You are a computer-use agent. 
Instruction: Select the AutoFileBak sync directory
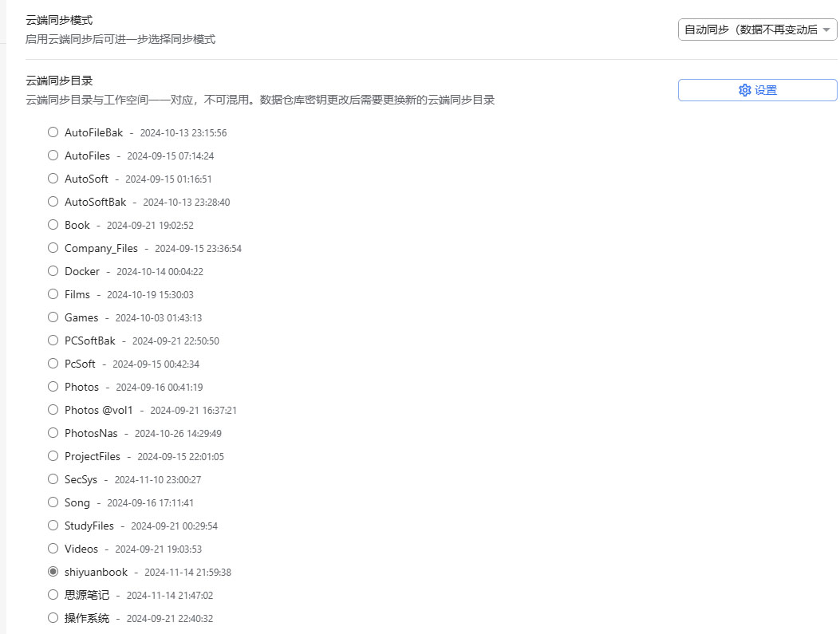[x=53, y=132]
